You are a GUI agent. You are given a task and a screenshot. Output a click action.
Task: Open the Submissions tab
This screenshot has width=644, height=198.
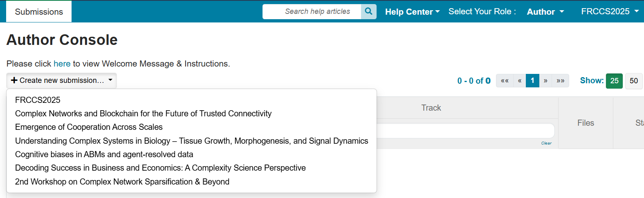coord(39,12)
